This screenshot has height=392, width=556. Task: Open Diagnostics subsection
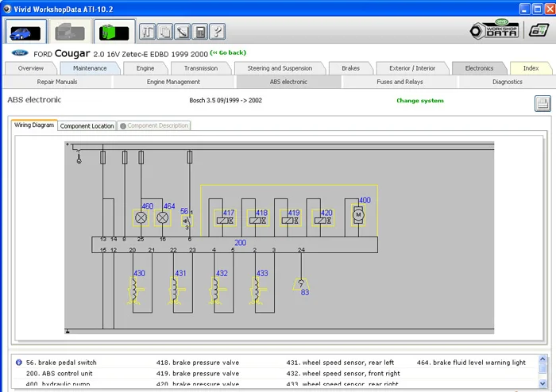[508, 82]
